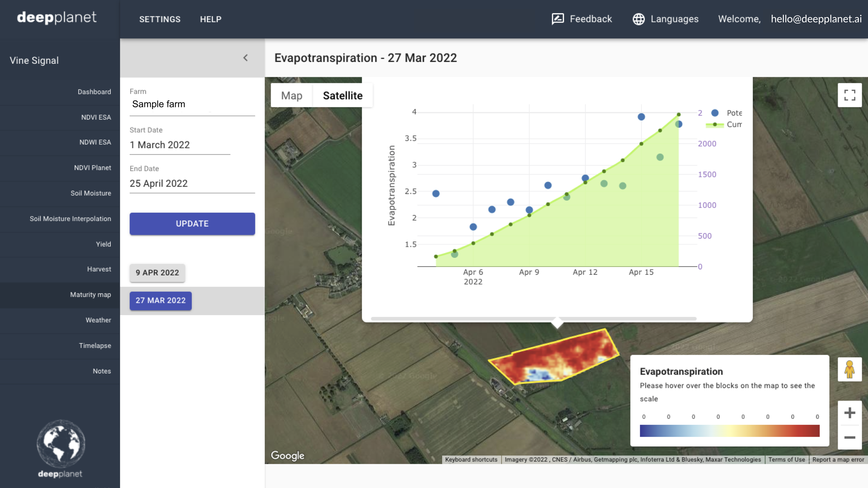Open the Feedback panel
This screenshot has height=488, width=868.
point(583,19)
